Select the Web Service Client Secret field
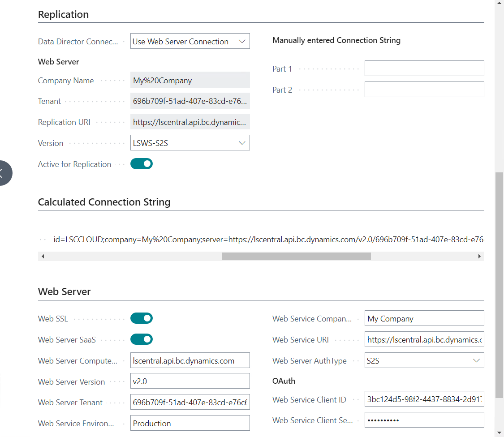Viewport: 504px width, 437px height. [424, 420]
